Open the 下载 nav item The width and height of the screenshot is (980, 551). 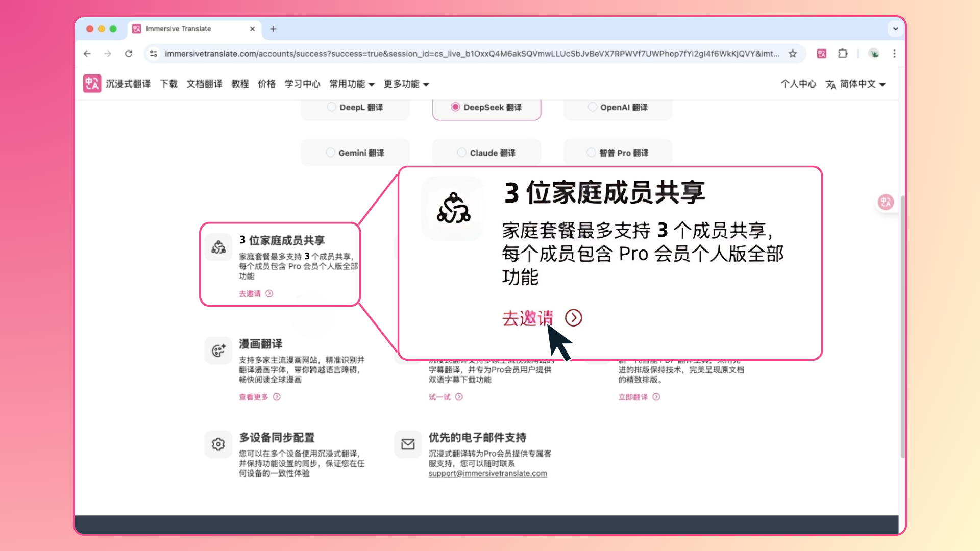pos(169,84)
